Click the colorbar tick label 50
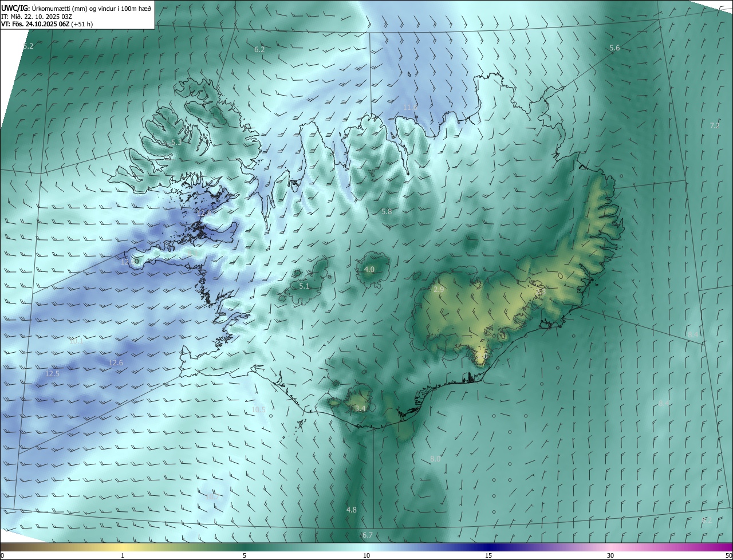Viewport: 733px width, 560px height. (728, 555)
